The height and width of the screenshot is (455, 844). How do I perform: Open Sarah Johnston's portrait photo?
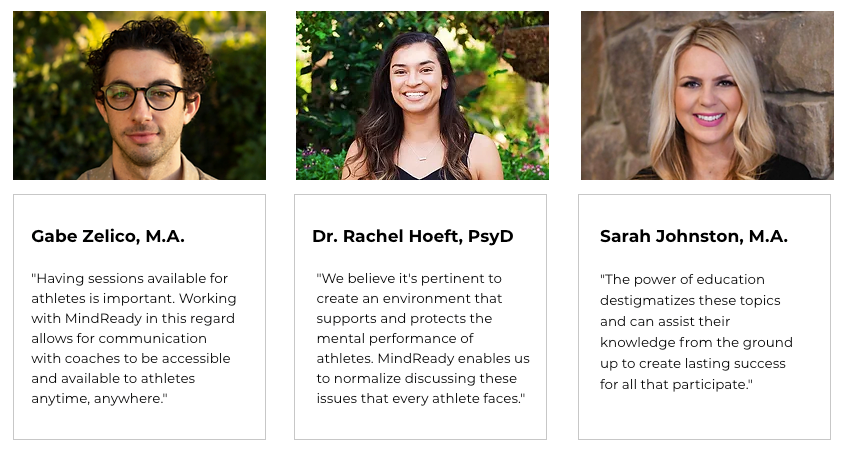(x=707, y=95)
